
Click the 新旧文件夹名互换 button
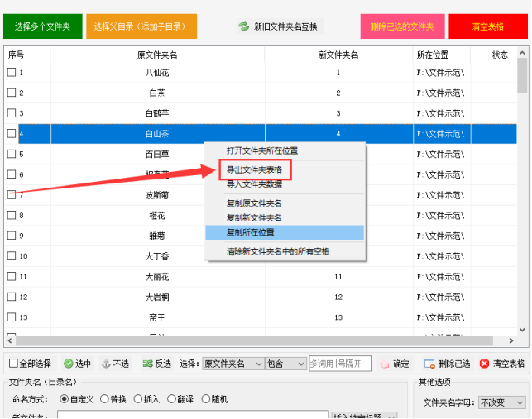280,26
